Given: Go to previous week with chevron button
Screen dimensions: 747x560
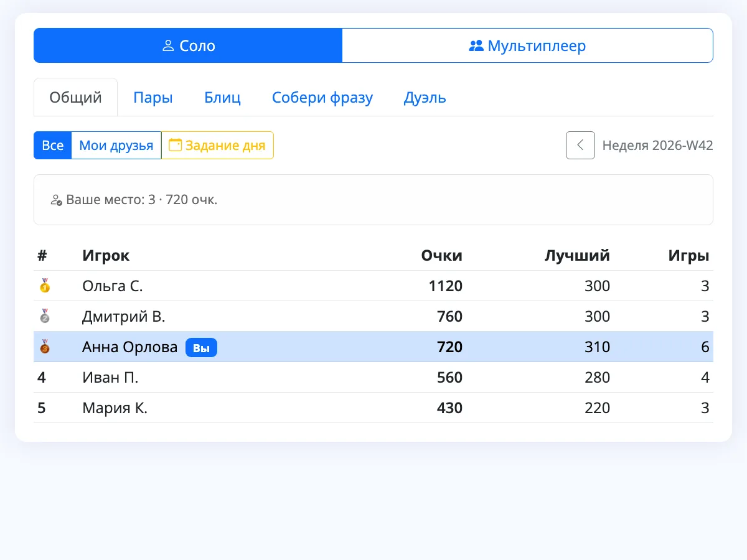Looking at the screenshot, I should 580,145.
